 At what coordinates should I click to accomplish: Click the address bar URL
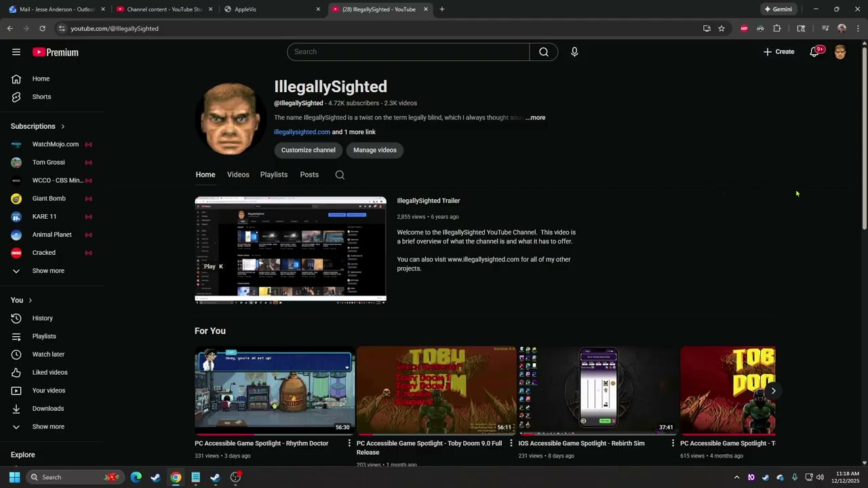pos(115,28)
